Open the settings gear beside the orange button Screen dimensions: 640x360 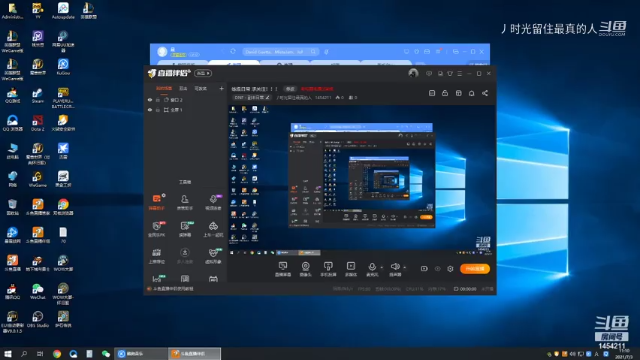pos(450,269)
